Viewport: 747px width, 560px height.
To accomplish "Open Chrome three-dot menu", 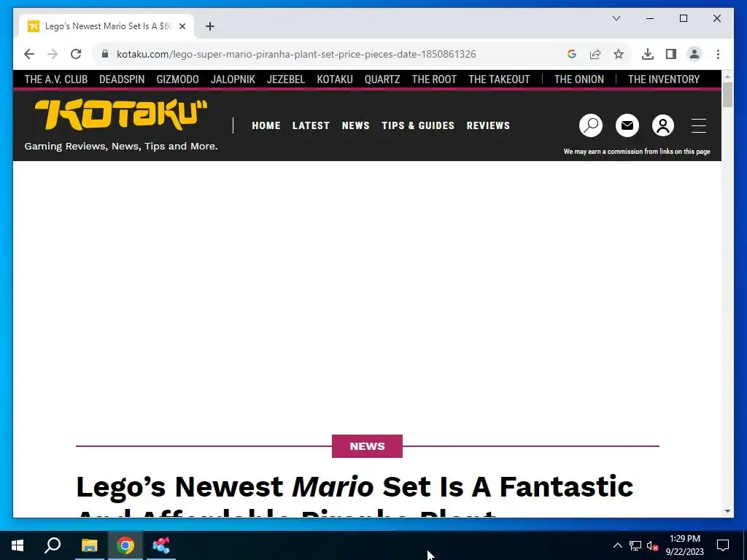I will click(718, 54).
